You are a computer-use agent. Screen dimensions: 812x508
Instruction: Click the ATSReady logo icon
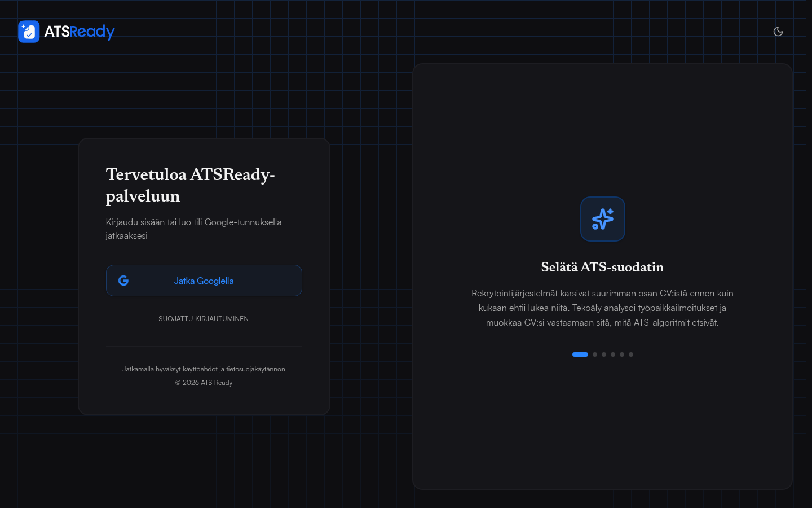[29, 32]
